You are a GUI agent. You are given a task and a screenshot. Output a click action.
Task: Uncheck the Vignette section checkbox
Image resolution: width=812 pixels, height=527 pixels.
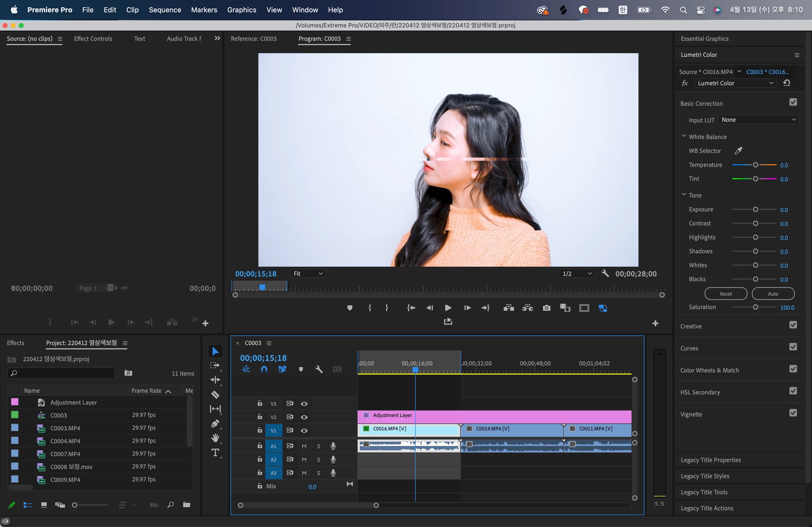(793, 413)
